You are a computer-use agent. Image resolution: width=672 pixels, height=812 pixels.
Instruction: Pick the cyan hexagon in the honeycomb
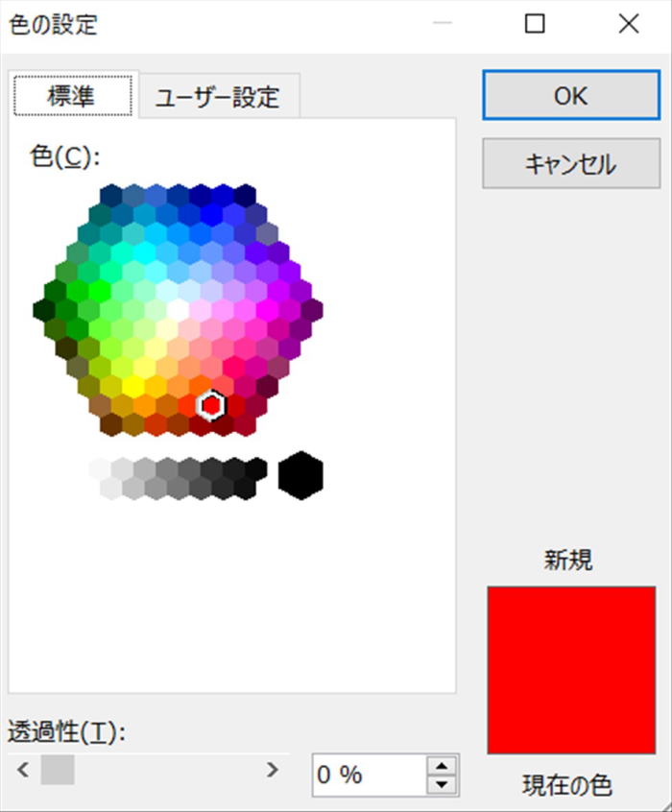pyautogui.click(x=145, y=253)
